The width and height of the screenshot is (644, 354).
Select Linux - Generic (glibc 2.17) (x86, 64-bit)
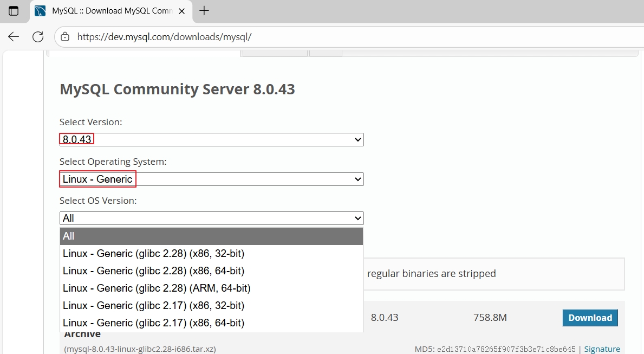pos(212,323)
